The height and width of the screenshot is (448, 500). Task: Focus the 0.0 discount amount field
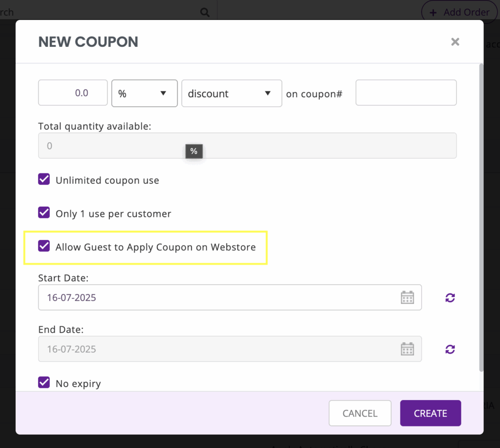coord(73,92)
